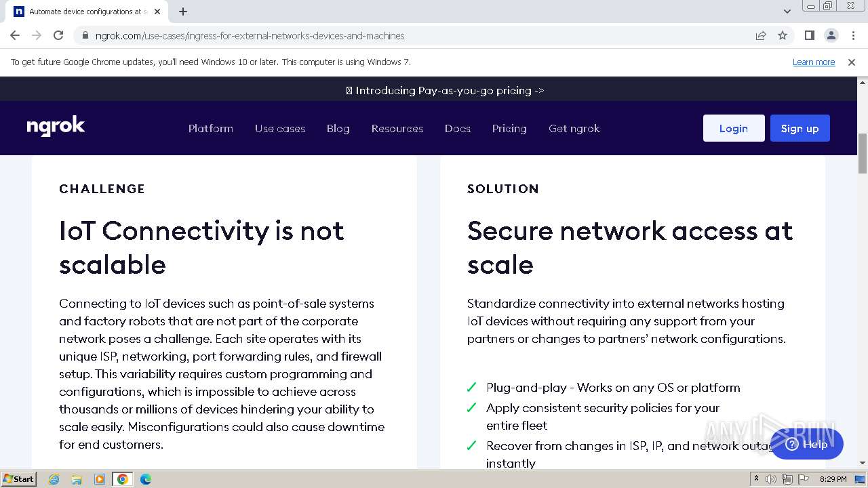Launch Microsoft Edge from the taskbar
The width and height of the screenshot is (868, 488).
[x=145, y=479]
